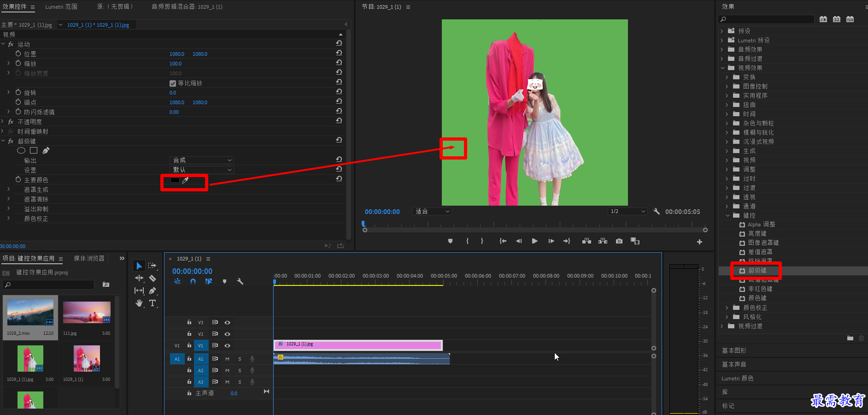
Task: Click the Effects panel search field
Action: tap(766, 19)
